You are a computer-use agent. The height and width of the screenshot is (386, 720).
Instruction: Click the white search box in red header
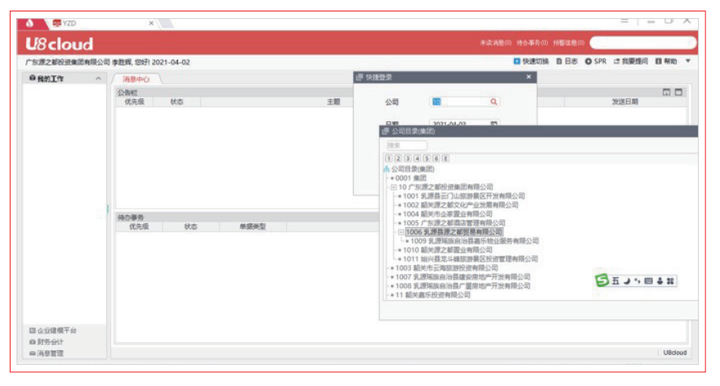642,43
